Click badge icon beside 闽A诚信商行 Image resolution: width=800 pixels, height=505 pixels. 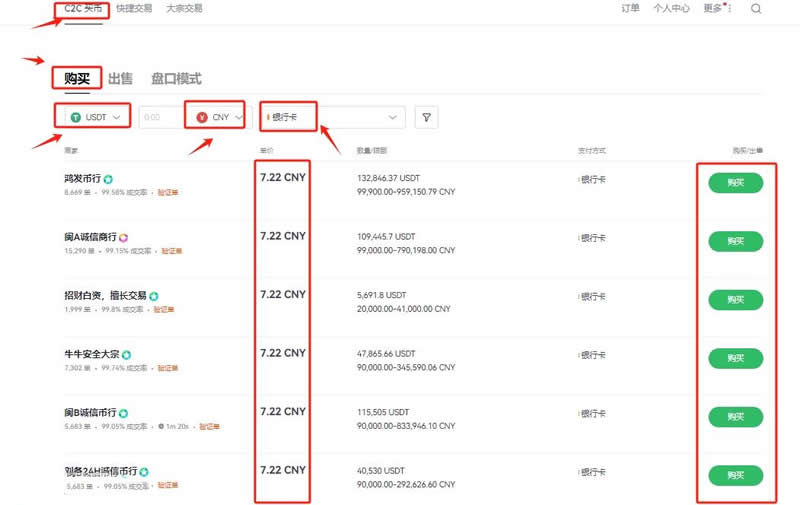coord(124,238)
